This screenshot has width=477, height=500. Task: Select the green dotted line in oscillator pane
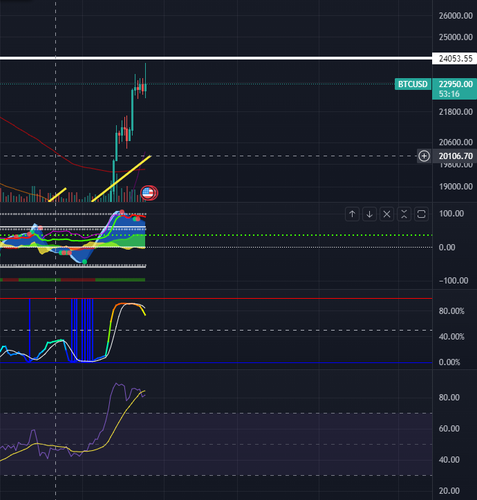coord(216,235)
